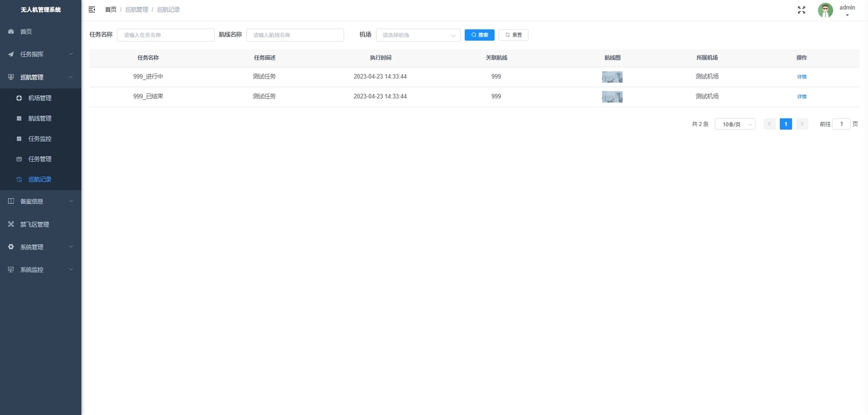The image size is (868, 415).
Task: Click the next page arrow
Action: pos(802,124)
